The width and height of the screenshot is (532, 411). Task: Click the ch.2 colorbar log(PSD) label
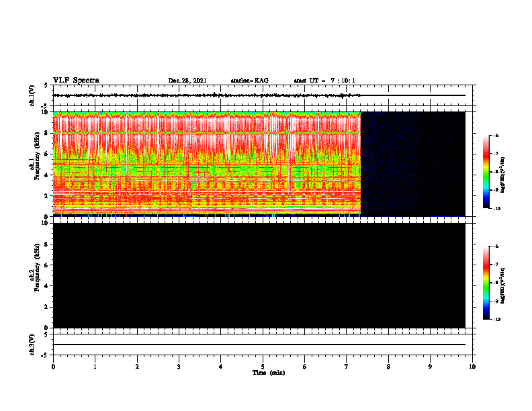pos(502,286)
